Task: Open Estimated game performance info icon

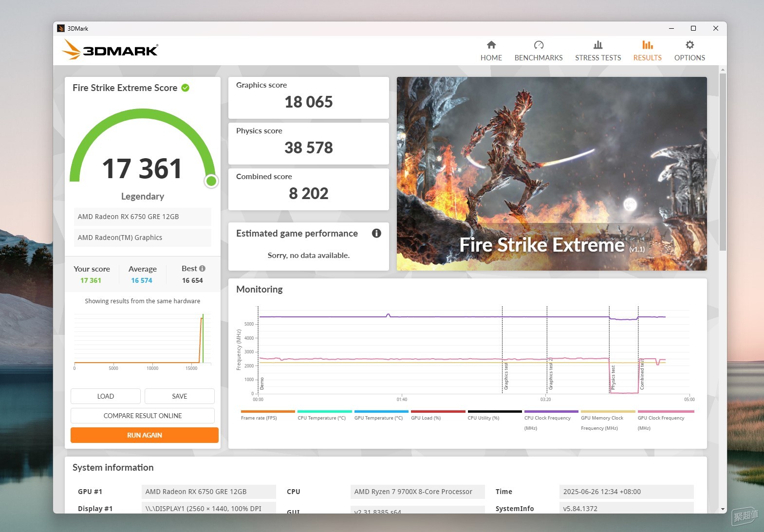Action: click(x=376, y=233)
